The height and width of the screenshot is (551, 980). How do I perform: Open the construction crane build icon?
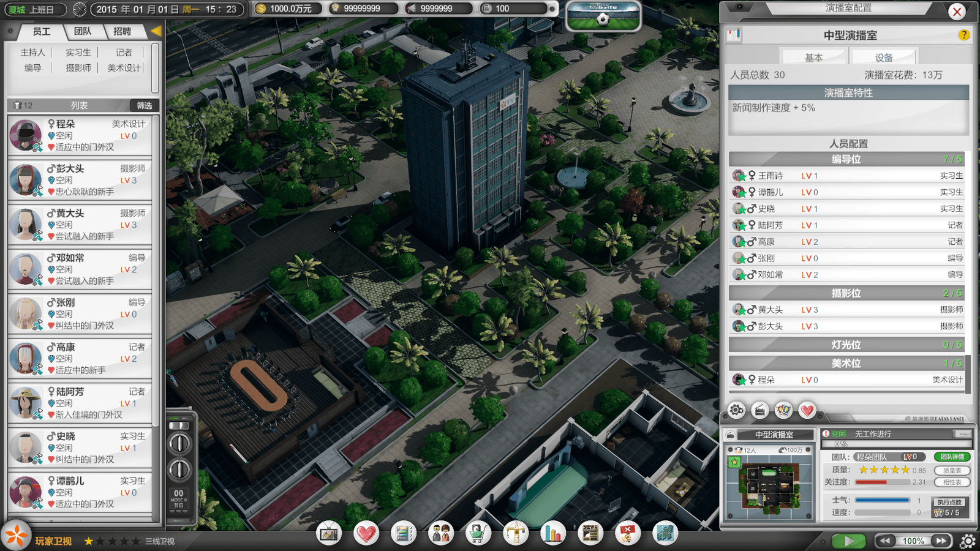(x=515, y=534)
